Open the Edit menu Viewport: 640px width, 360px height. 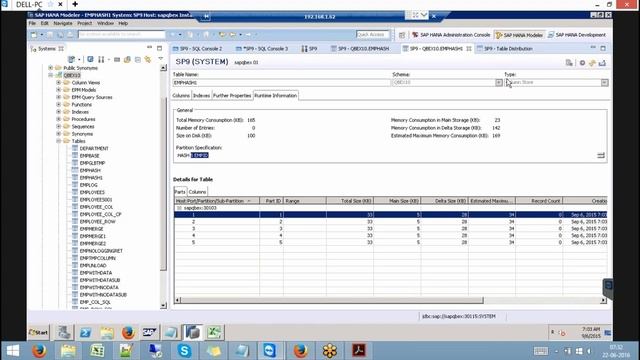pyautogui.click(x=44, y=23)
